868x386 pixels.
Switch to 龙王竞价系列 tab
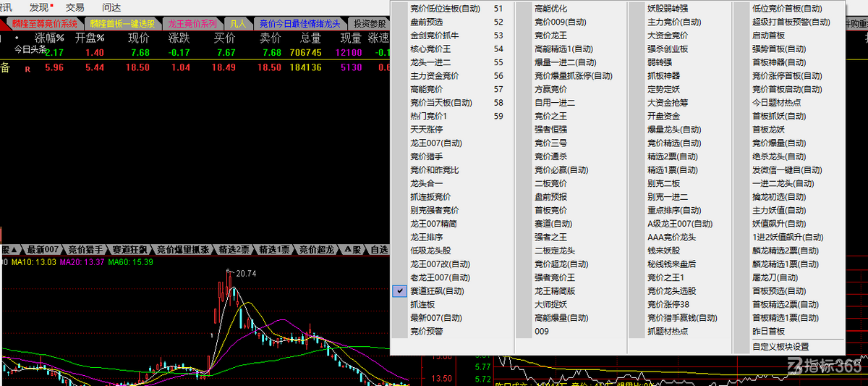pos(192,24)
